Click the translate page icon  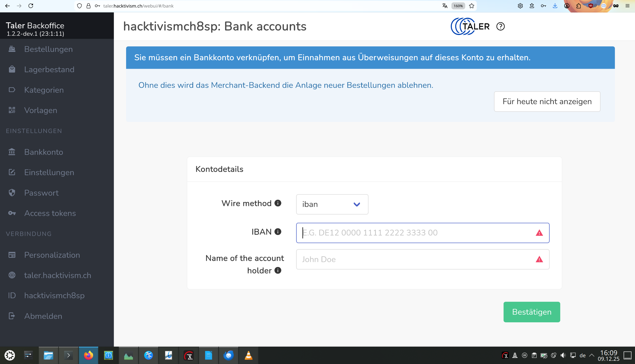(x=444, y=6)
